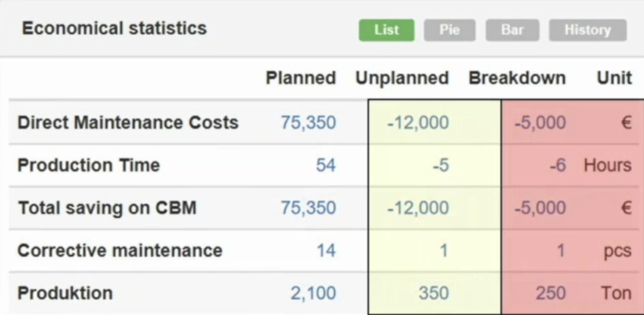This screenshot has width=644, height=315.
Task: Click breakdown Produktion value 250
Action: click(550, 293)
